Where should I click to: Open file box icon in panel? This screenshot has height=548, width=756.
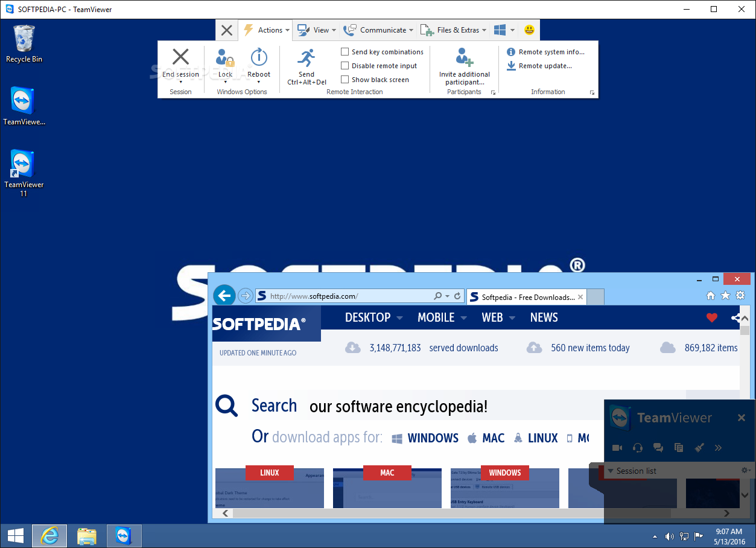pos(679,448)
